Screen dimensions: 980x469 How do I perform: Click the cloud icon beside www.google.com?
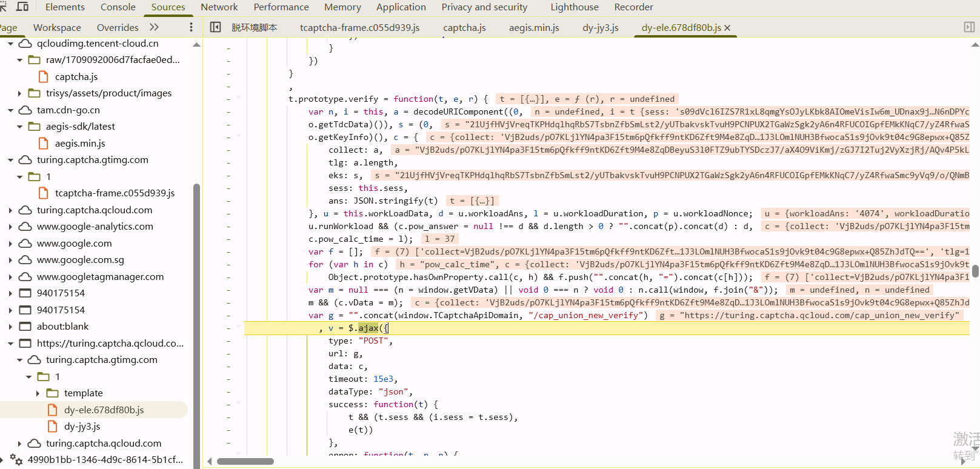[x=25, y=243]
